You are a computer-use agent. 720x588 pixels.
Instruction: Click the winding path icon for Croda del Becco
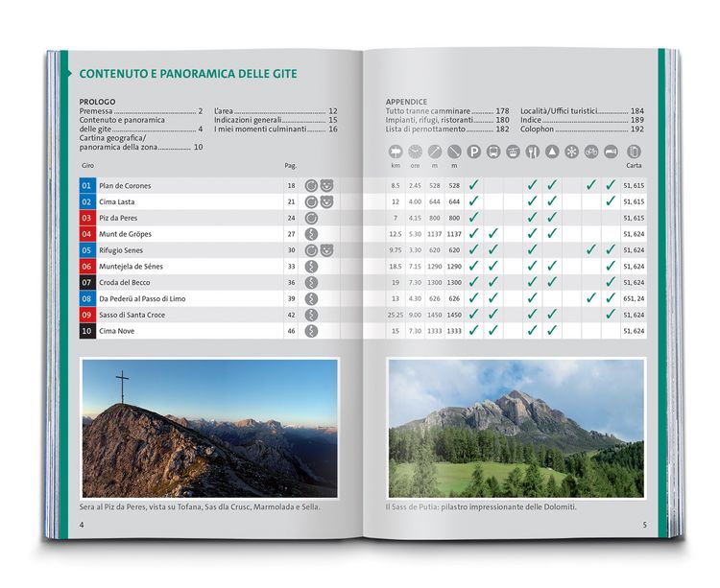[x=311, y=283]
